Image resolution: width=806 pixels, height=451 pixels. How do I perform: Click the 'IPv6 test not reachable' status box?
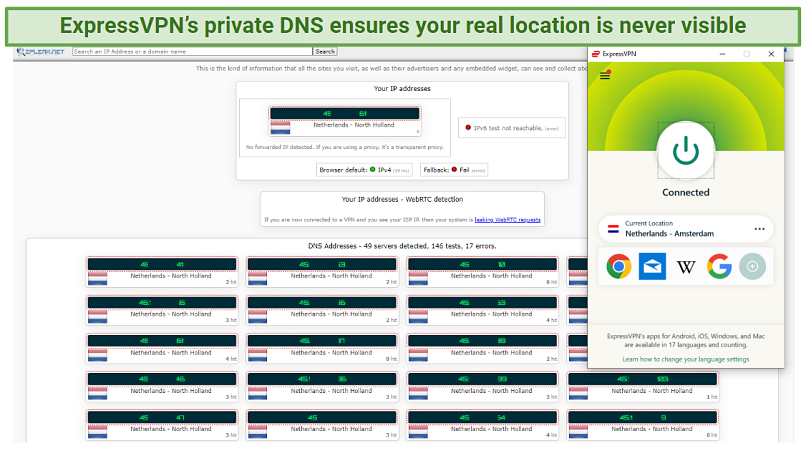(x=511, y=128)
